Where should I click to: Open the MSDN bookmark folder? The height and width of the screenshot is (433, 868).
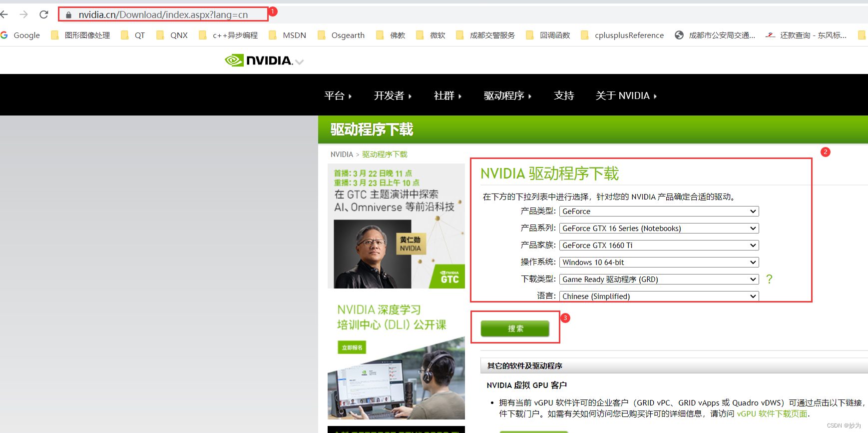pyautogui.click(x=288, y=35)
